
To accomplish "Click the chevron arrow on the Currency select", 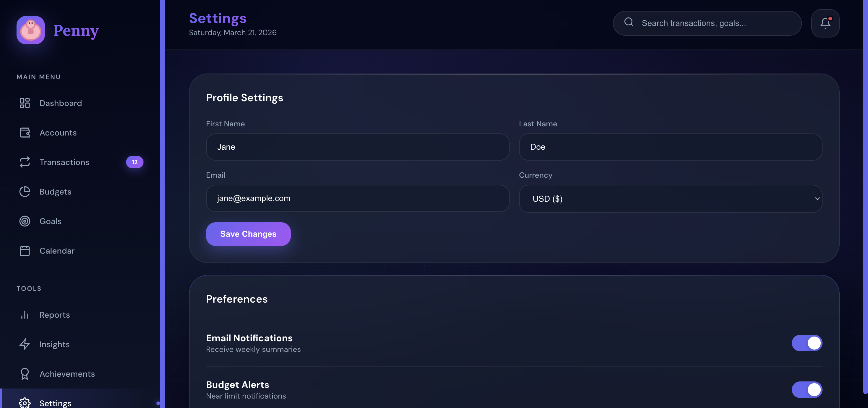I will tap(817, 199).
